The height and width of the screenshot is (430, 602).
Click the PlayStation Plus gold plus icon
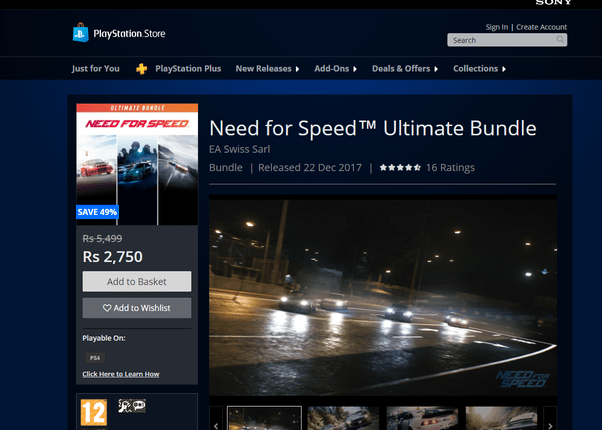(x=142, y=69)
